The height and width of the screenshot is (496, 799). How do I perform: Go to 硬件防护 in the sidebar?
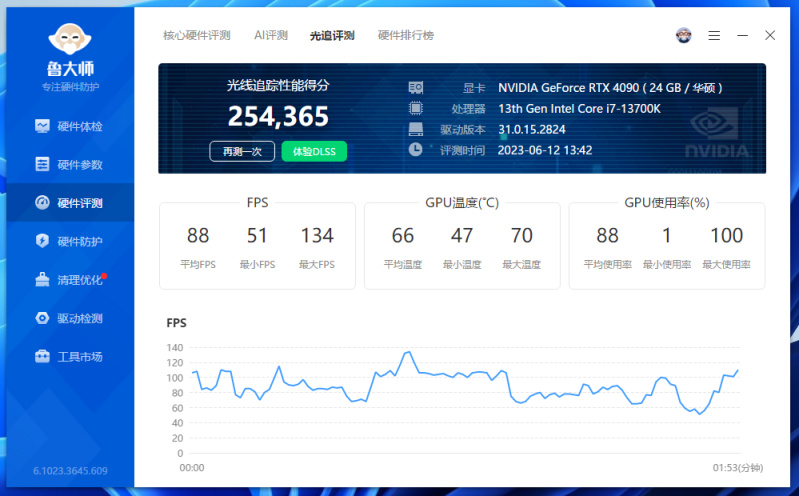(x=70, y=241)
